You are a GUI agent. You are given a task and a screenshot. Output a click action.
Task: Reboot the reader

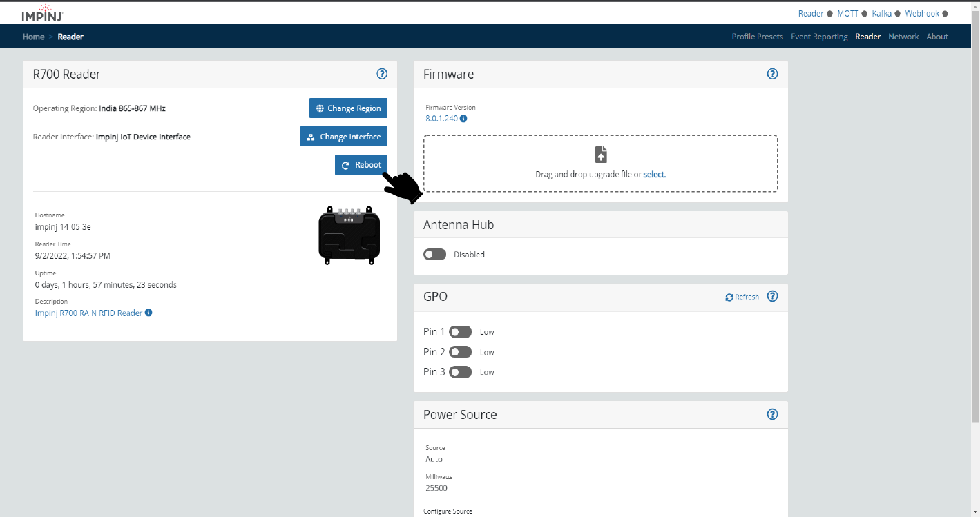(361, 165)
